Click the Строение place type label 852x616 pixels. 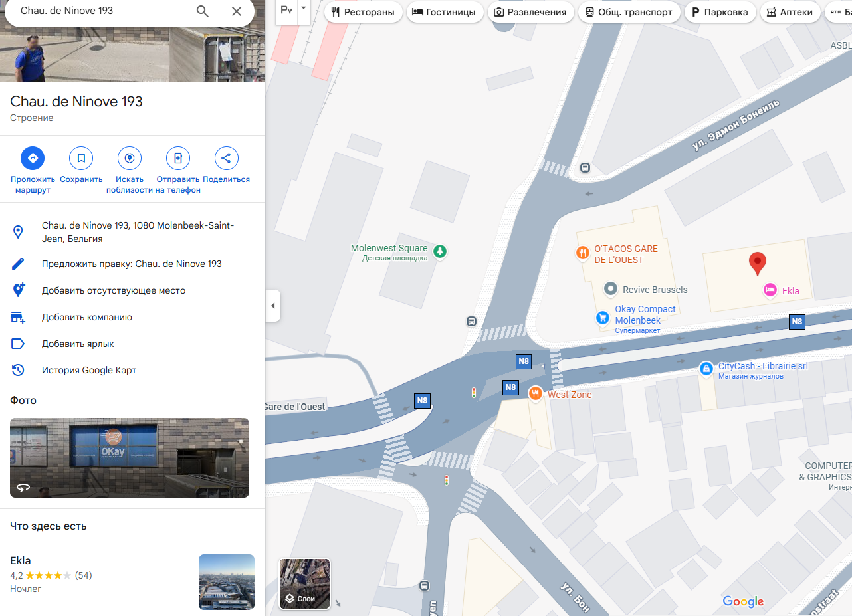pyautogui.click(x=32, y=118)
